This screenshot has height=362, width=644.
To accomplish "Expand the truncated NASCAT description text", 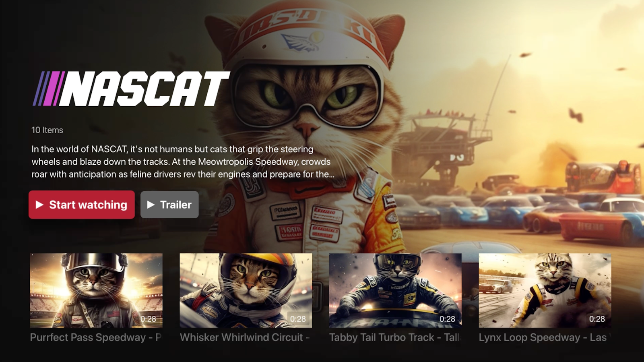I will tap(183, 161).
